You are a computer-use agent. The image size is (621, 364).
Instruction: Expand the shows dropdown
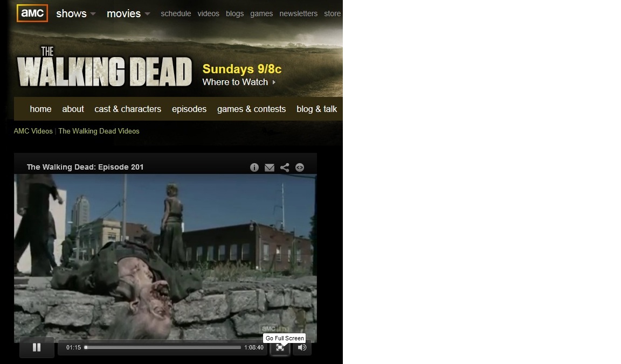(x=75, y=13)
